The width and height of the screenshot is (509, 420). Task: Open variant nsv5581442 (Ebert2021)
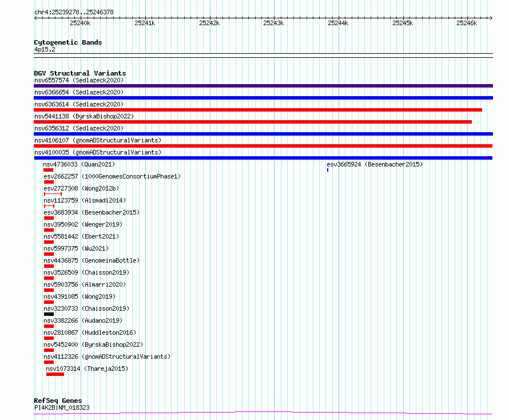point(81,236)
